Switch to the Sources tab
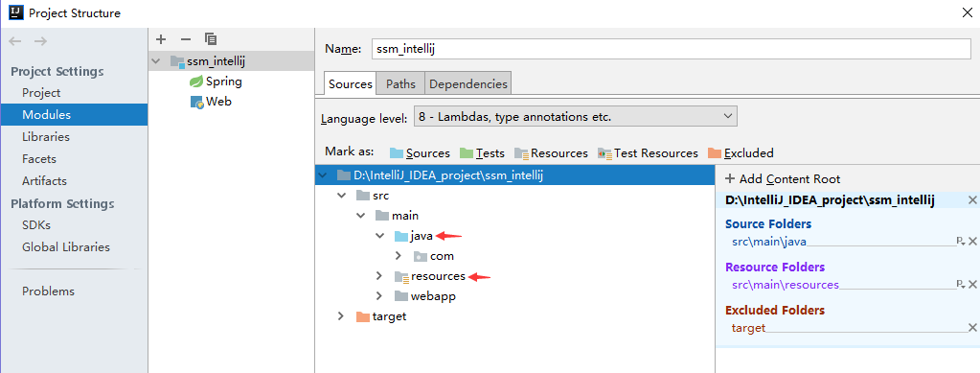The height and width of the screenshot is (373, 980). point(350,83)
